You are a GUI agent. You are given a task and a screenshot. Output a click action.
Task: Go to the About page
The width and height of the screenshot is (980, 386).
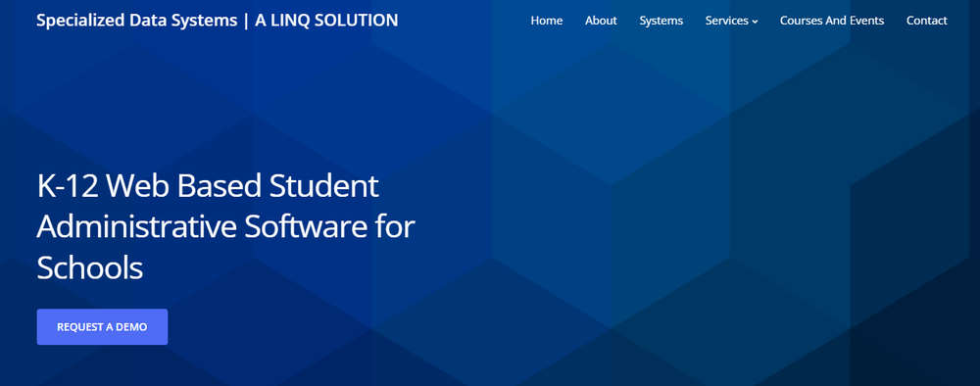[601, 21]
